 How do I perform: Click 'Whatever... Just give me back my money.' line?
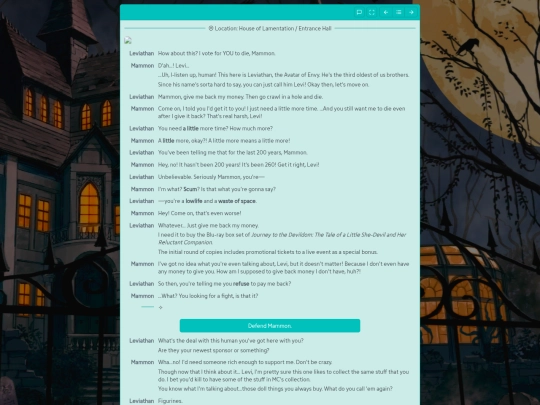[208, 226]
